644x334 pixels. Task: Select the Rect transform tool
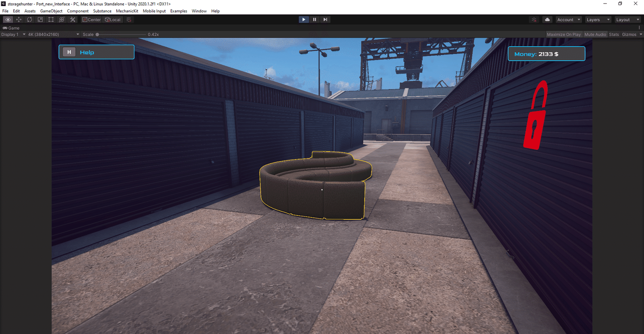coord(51,19)
